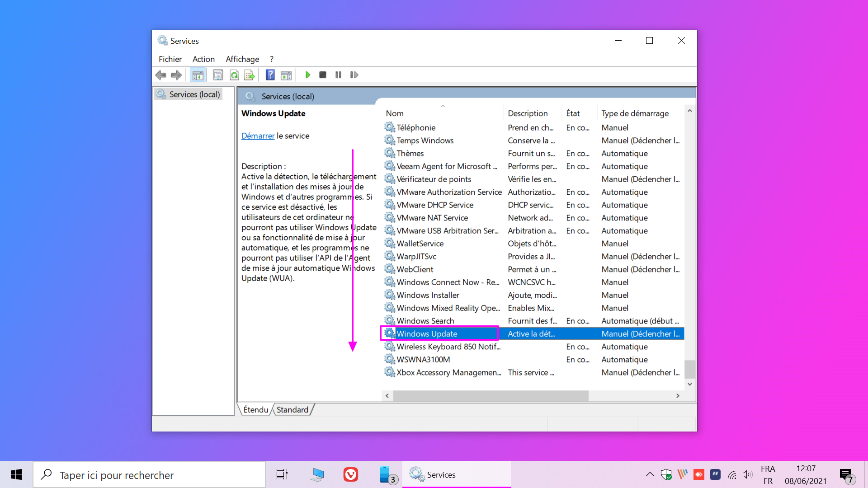Switch to the Standard tab
The width and height of the screenshot is (868, 488).
tap(292, 410)
